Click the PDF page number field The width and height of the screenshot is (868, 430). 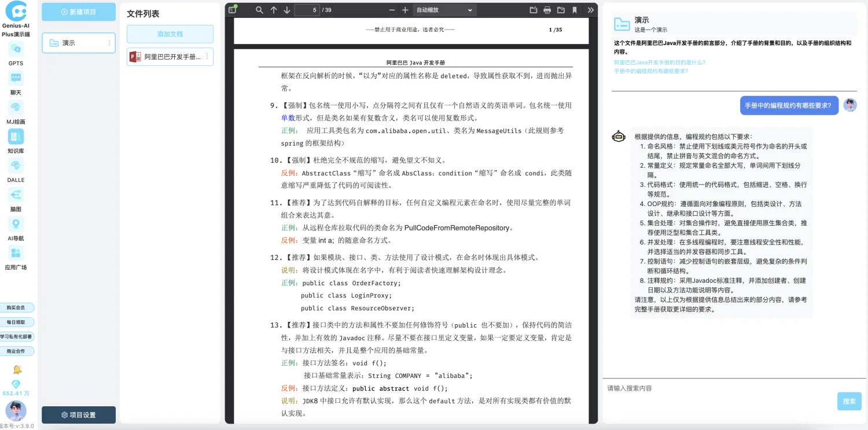point(307,10)
